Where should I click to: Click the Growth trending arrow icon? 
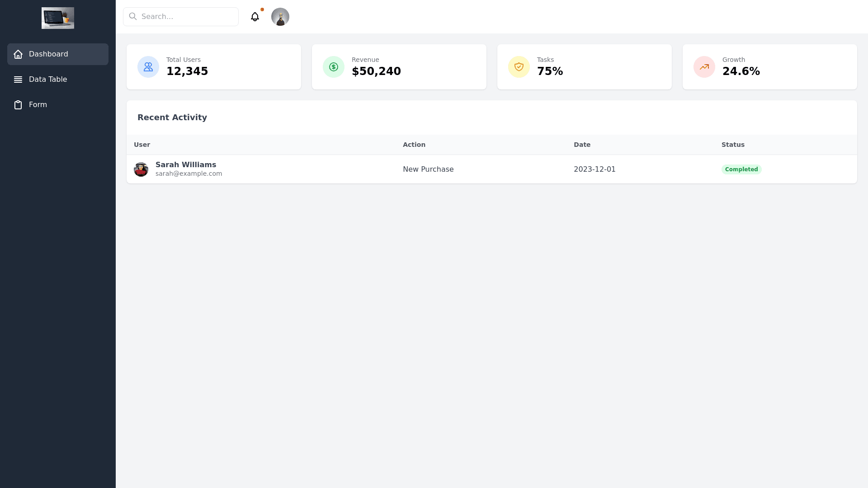(704, 67)
